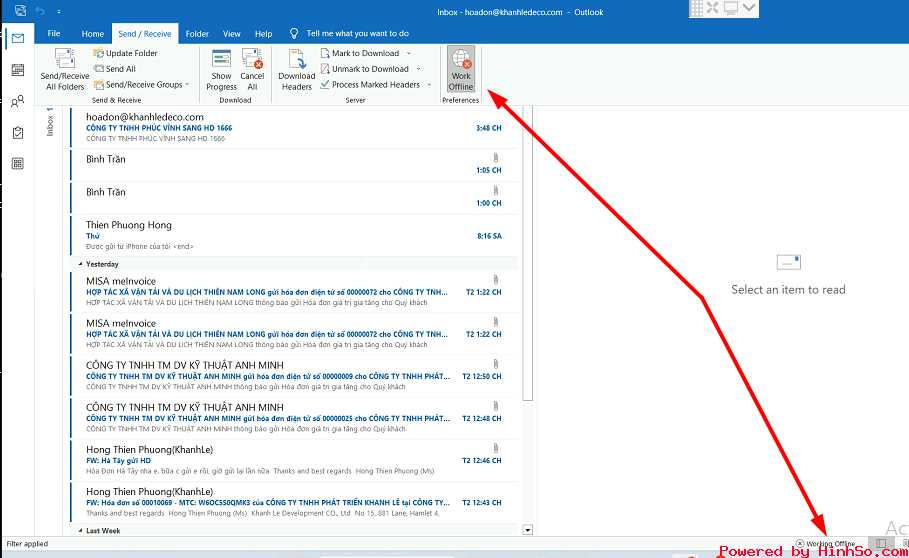The image size is (909, 558).
Task: Open the Mark to Download dropdown
Action: click(409, 53)
